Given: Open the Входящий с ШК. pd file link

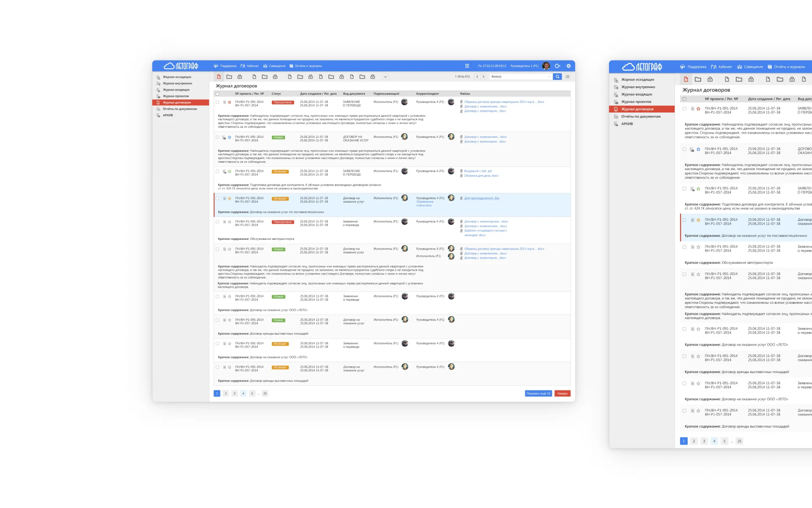Looking at the screenshot, I should 478,171.
